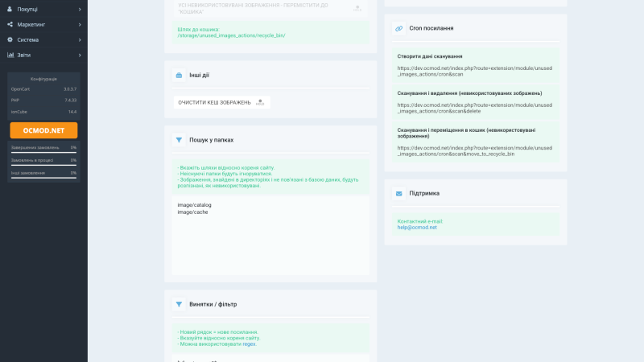Click Очистити кеш зображень button
Viewport: 644px width, 362px height.
coord(222,102)
